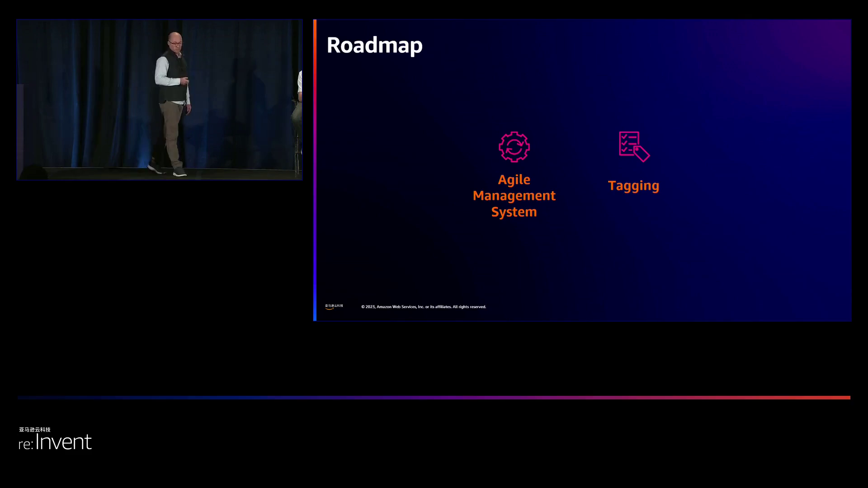Click the 2023 Amazon Web Services copyright text
Image resolution: width=868 pixels, height=488 pixels.
[423, 307]
